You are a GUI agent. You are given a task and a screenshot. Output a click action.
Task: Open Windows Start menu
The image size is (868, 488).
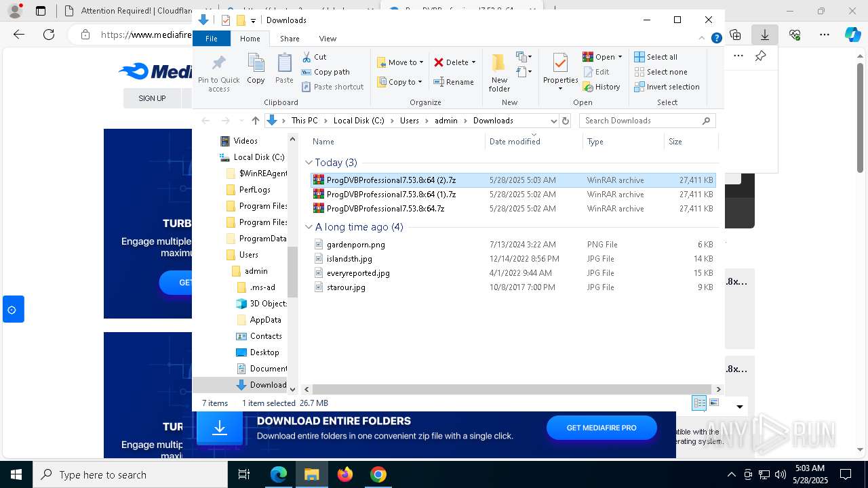click(x=16, y=474)
